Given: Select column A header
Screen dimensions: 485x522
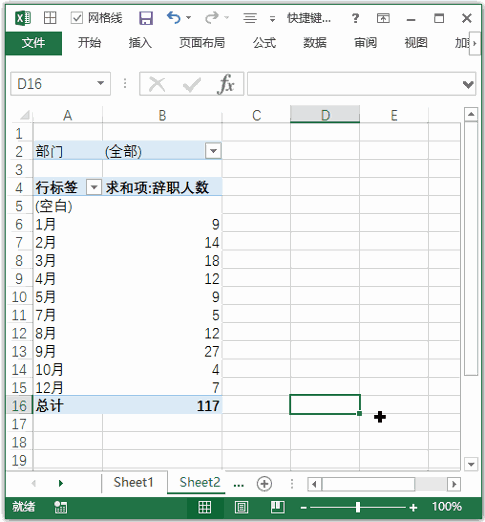Looking at the screenshot, I should [68, 115].
